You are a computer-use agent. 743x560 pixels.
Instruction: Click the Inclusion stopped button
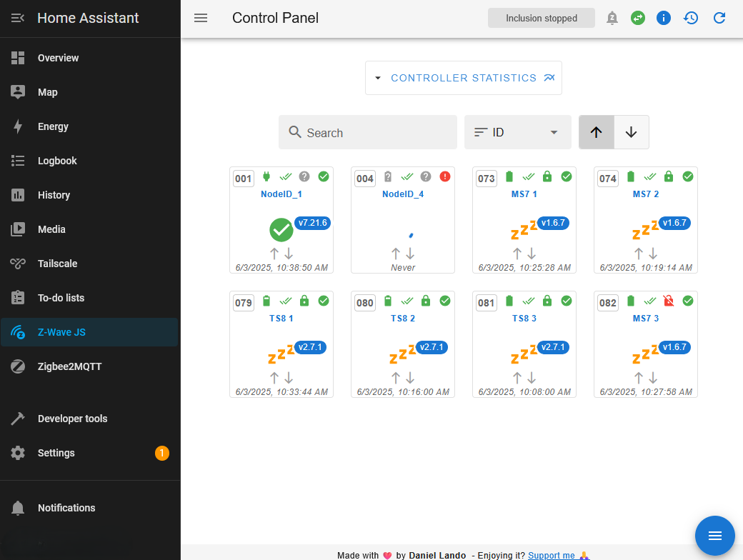click(541, 18)
